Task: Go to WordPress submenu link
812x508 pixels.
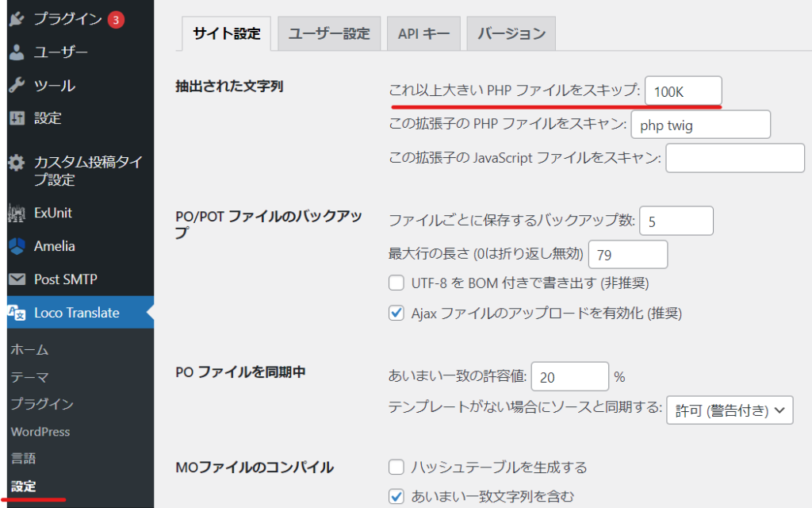Action: tap(40, 432)
